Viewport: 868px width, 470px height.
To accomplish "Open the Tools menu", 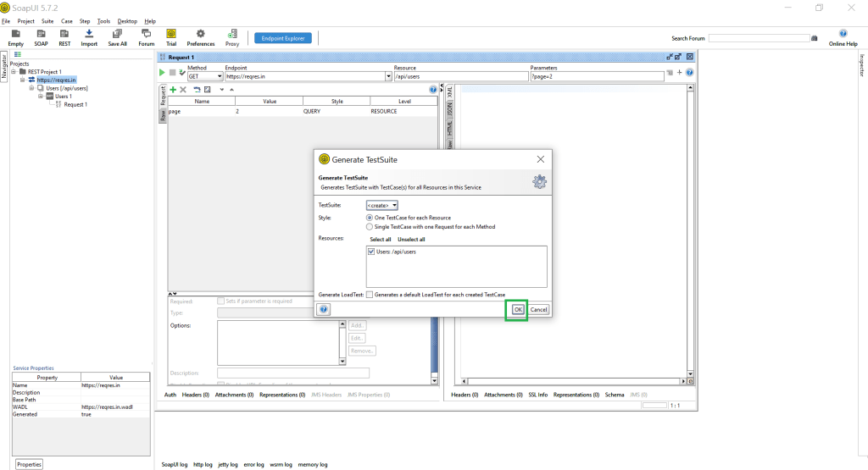I will (103, 20).
